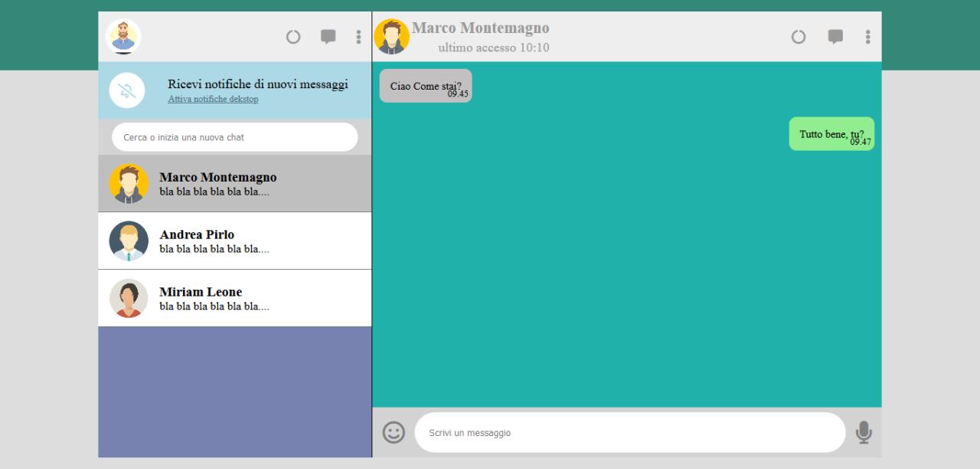This screenshot has width=980, height=469.
Task: Select the Marco Montemagno chat
Action: [234, 184]
